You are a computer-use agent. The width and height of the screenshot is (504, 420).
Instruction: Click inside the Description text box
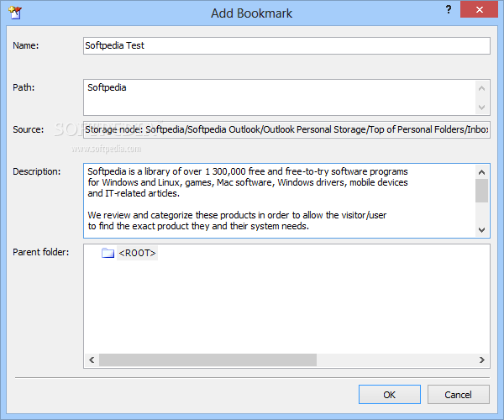click(280, 201)
